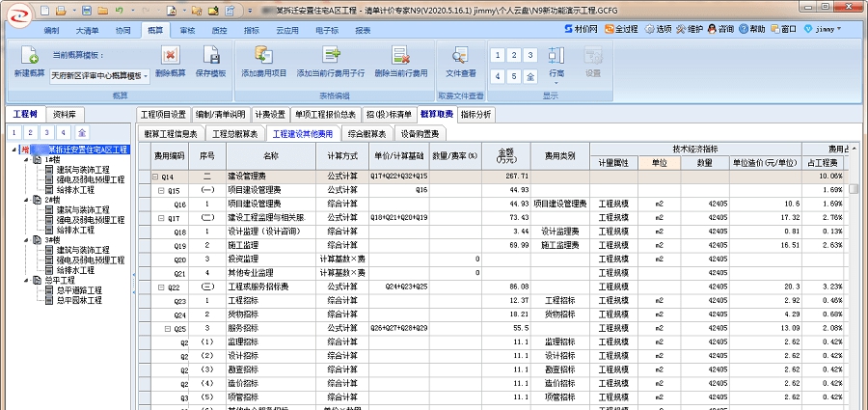
Task: Click the open folder icon in quick access toolbar
Action: point(102,11)
